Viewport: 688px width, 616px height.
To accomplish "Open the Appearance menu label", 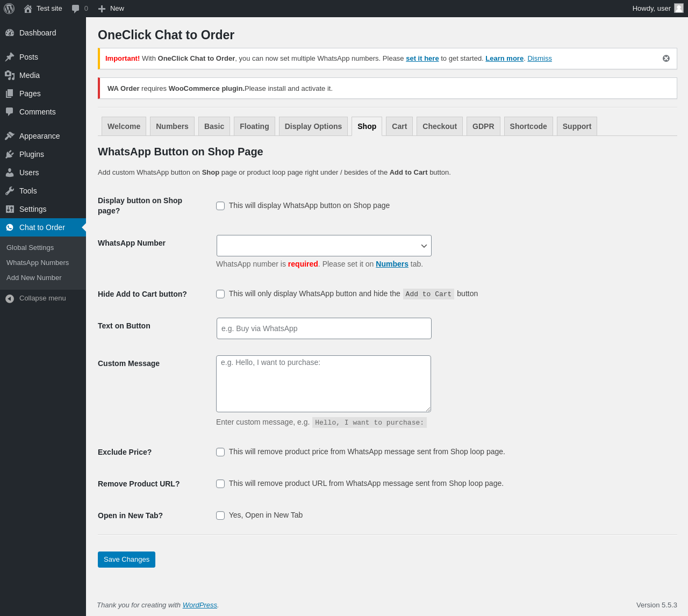I will point(40,136).
